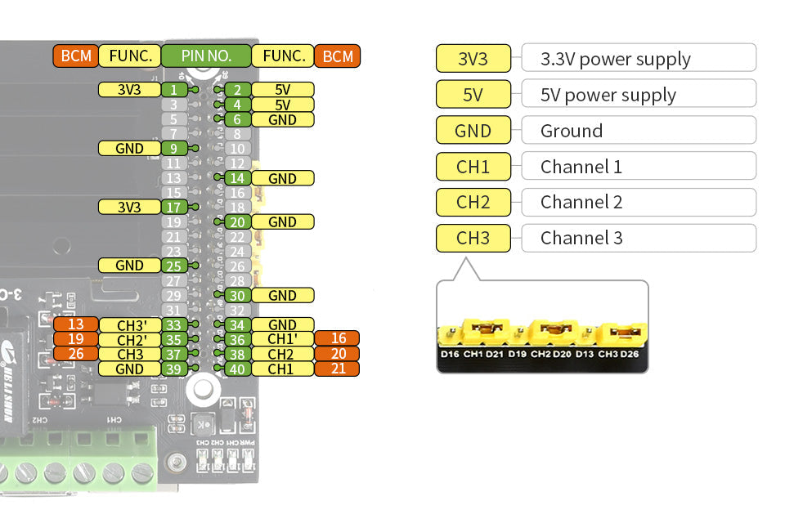Click the GND legend badge
785x532 pixels.
point(473,130)
